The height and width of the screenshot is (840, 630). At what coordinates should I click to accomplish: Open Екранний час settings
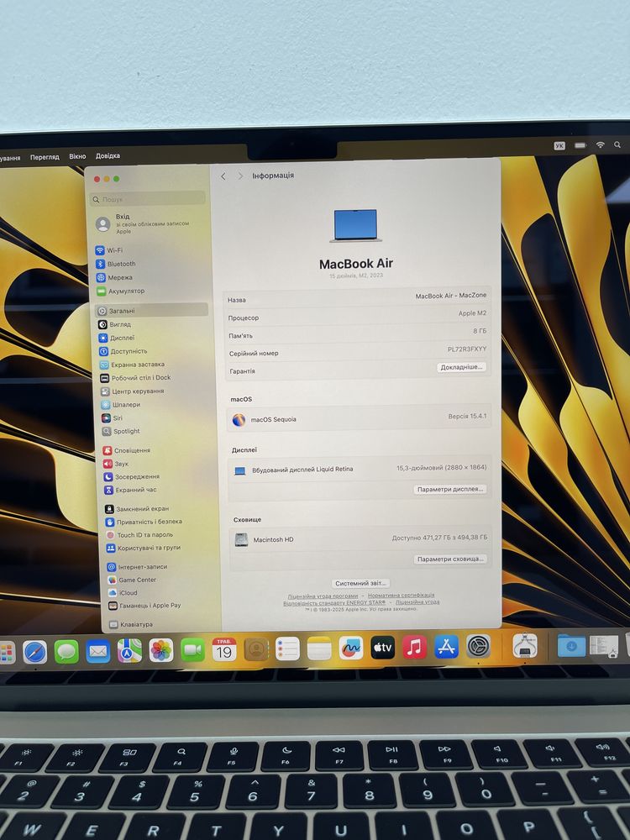click(x=131, y=490)
